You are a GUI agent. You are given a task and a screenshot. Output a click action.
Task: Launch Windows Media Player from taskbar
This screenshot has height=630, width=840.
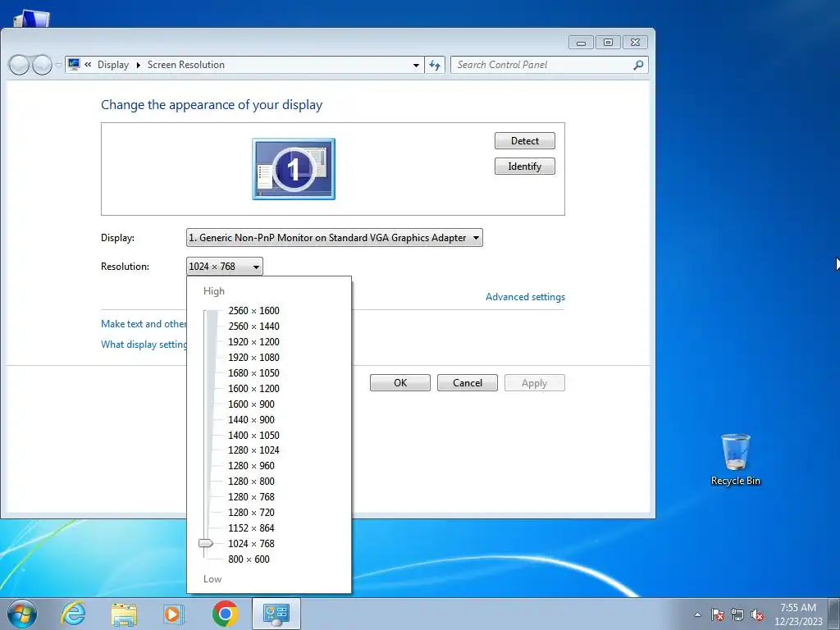click(173, 614)
